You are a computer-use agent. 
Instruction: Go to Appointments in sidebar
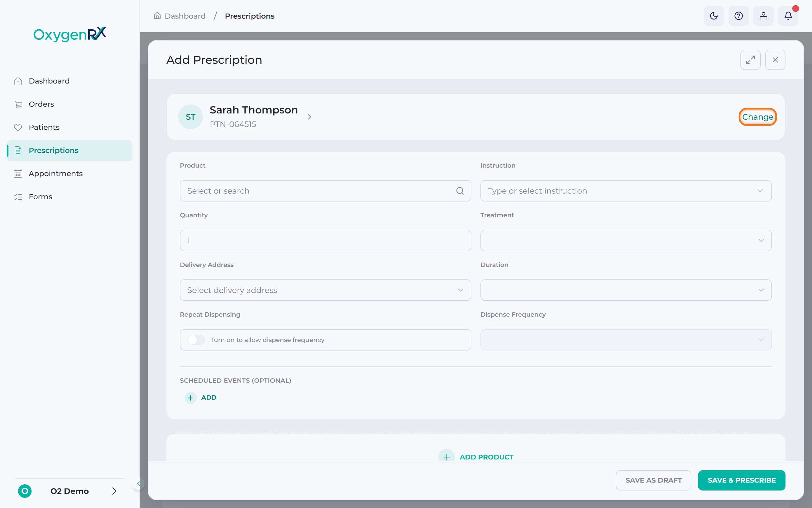pos(70,174)
